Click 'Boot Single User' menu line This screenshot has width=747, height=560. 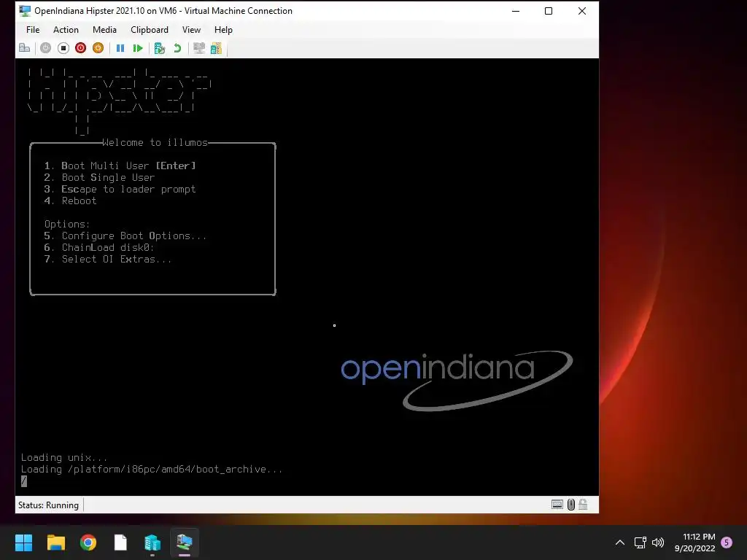click(x=99, y=178)
